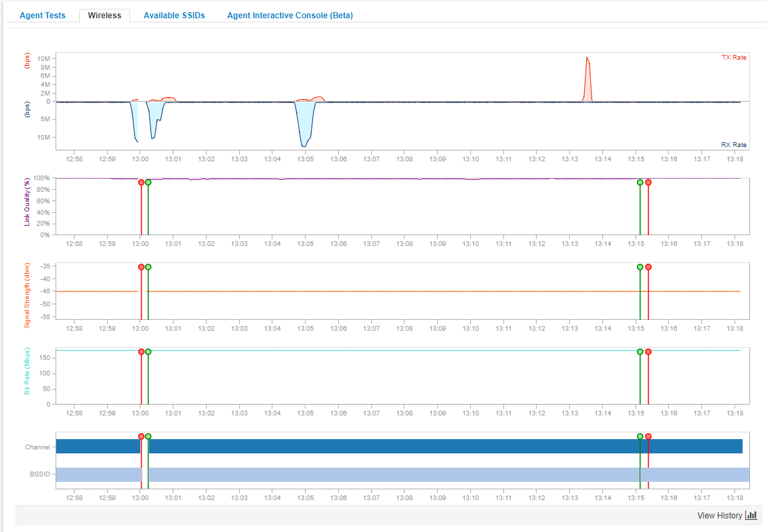Select the Wireless tab
767x532 pixels.
104,16
